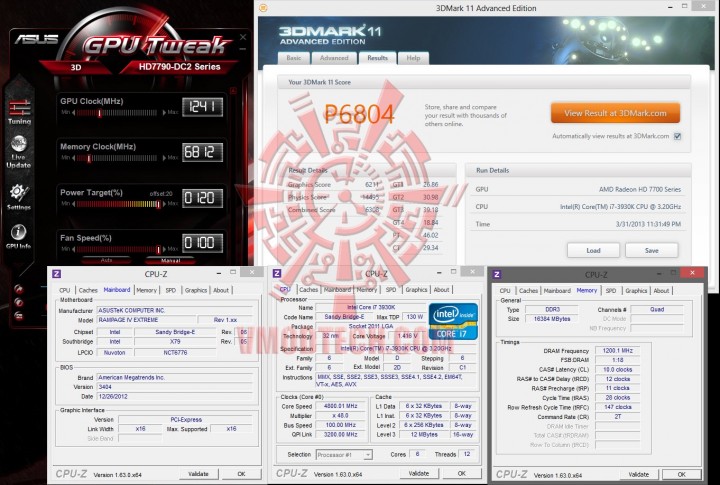720x485 pixels.
Task: Open About tab in Memory CPU-Z window
Action: click(661, 291)
